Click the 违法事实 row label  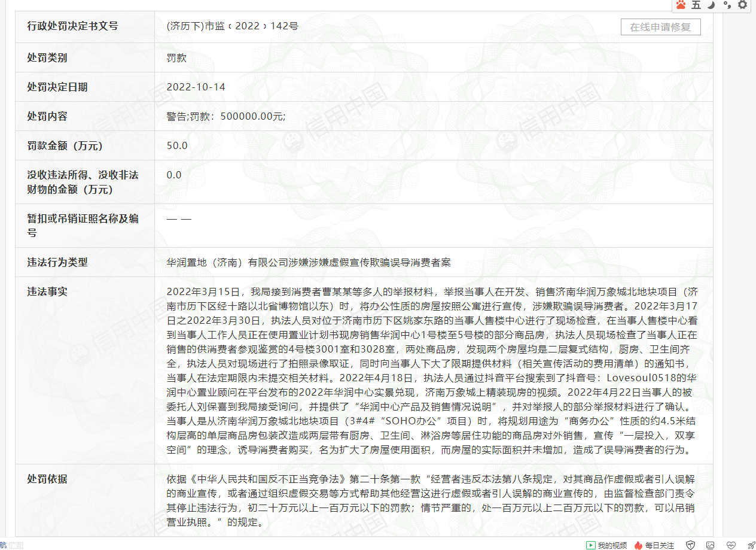point(47,291)
